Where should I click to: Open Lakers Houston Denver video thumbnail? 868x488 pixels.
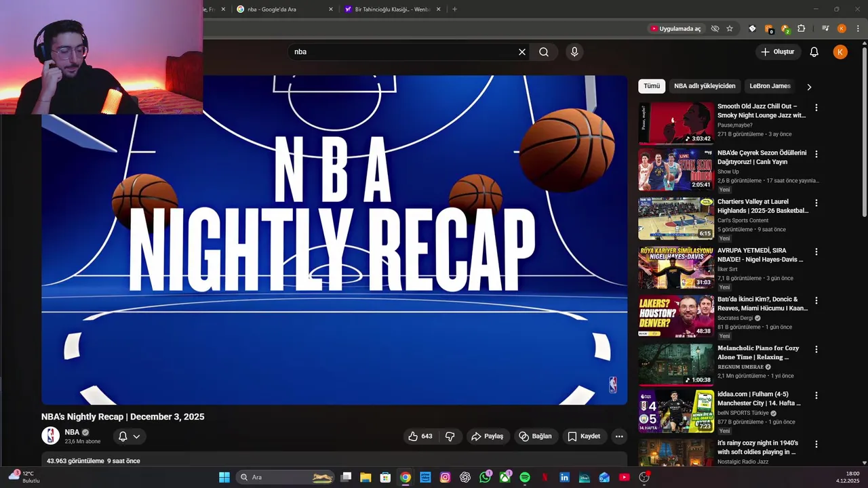coord(676,316)
